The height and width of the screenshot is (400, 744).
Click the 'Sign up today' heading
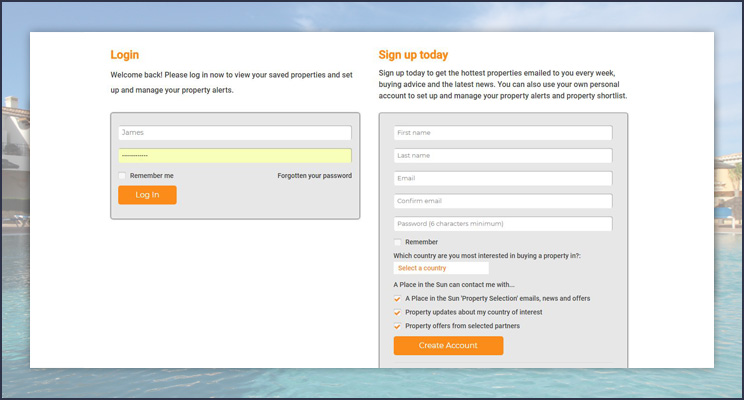413,55
